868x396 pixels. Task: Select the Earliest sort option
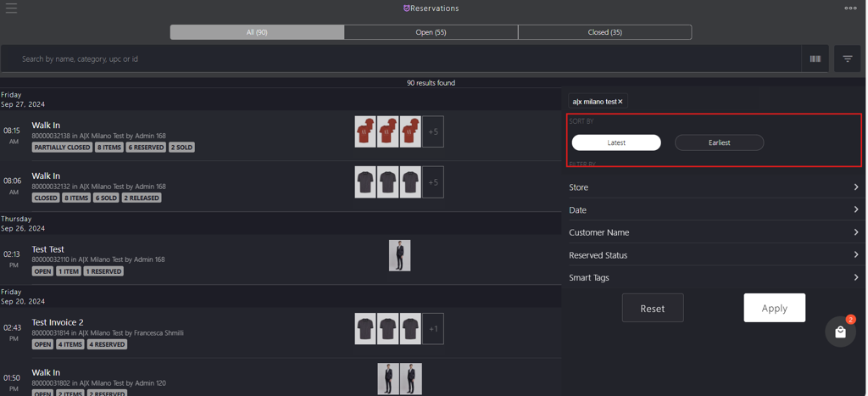coord(719,142)
